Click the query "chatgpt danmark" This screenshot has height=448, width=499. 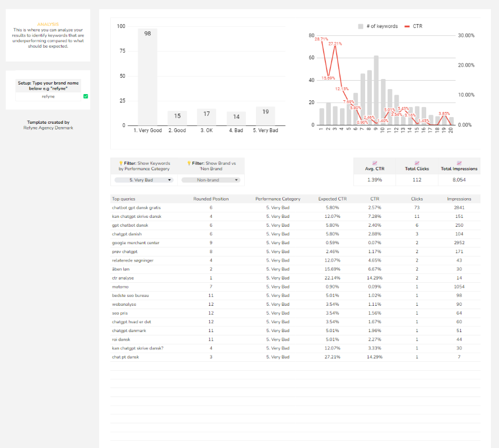(129, 330)
